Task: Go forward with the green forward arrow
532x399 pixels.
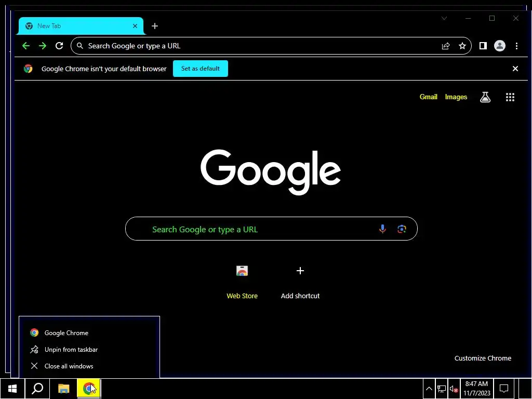Action: 43,46
